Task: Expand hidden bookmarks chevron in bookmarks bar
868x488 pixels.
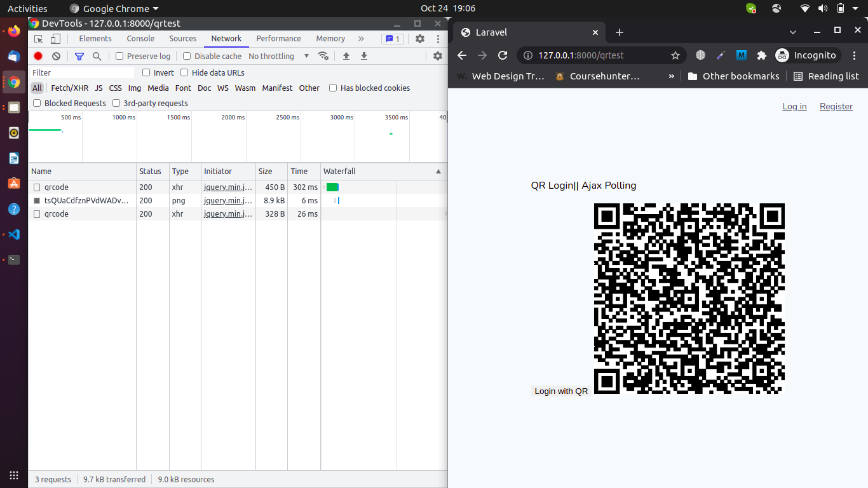Action: coord(672,76)
